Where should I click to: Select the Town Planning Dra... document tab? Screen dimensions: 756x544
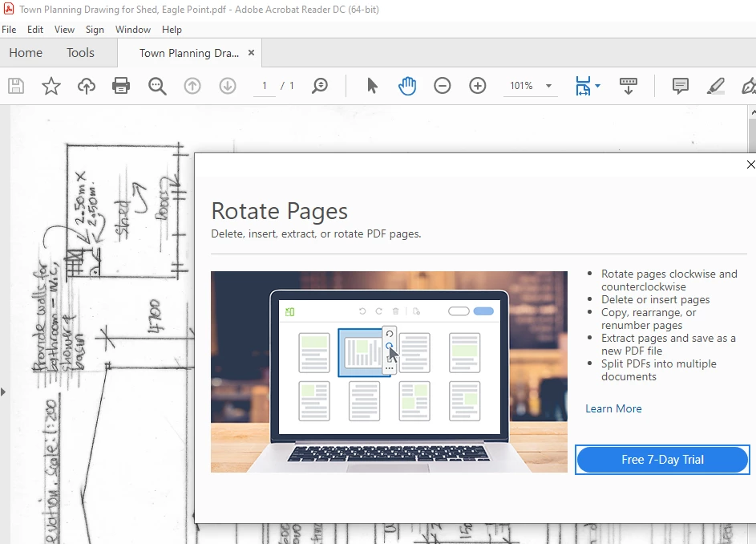[189, 53]
